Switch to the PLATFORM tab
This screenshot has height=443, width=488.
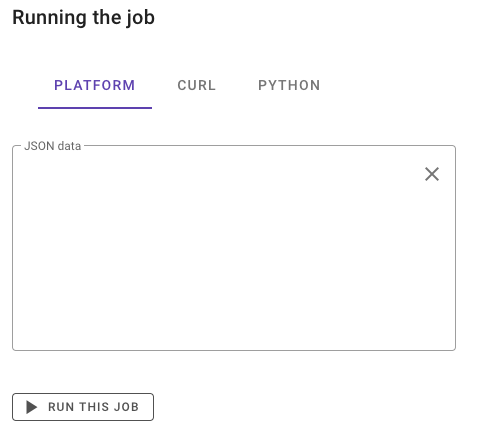pyautogui.click(x=95, y=85)
